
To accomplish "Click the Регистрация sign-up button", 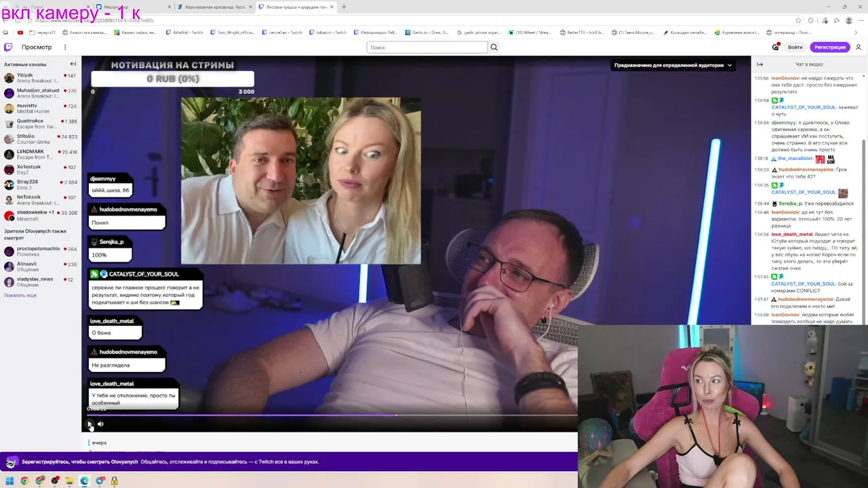I will point(830,47).
